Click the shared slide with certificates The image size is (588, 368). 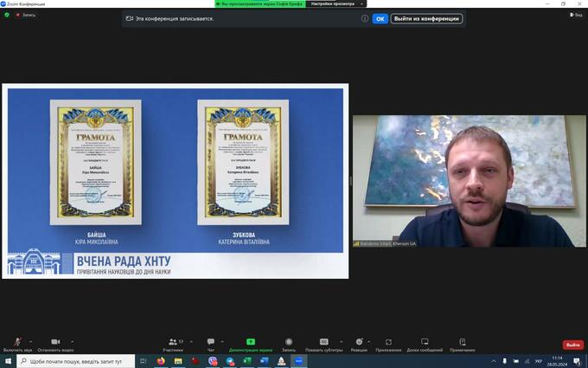click(x=176, y=181)
